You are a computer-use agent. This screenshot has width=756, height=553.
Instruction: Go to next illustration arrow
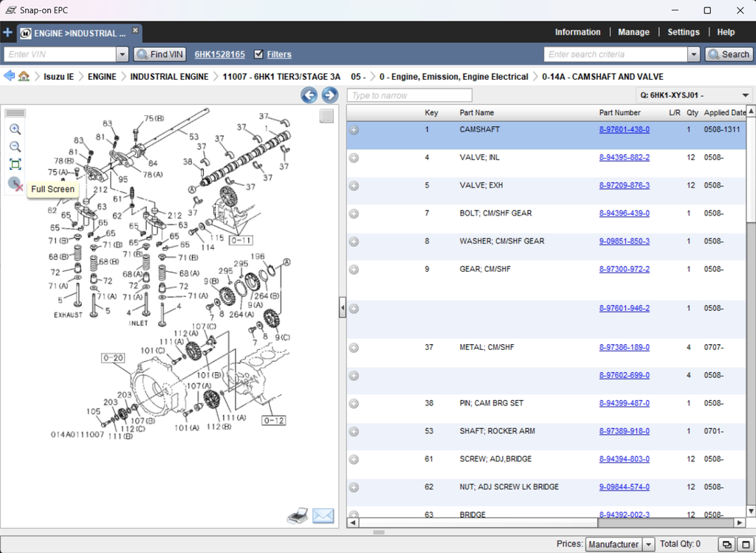330,95
